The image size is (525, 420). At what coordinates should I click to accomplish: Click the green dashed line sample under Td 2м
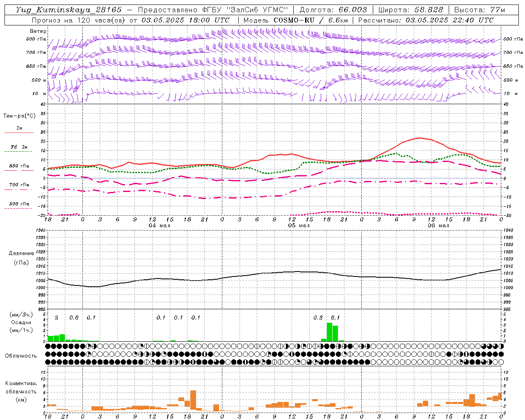(19, 152)
